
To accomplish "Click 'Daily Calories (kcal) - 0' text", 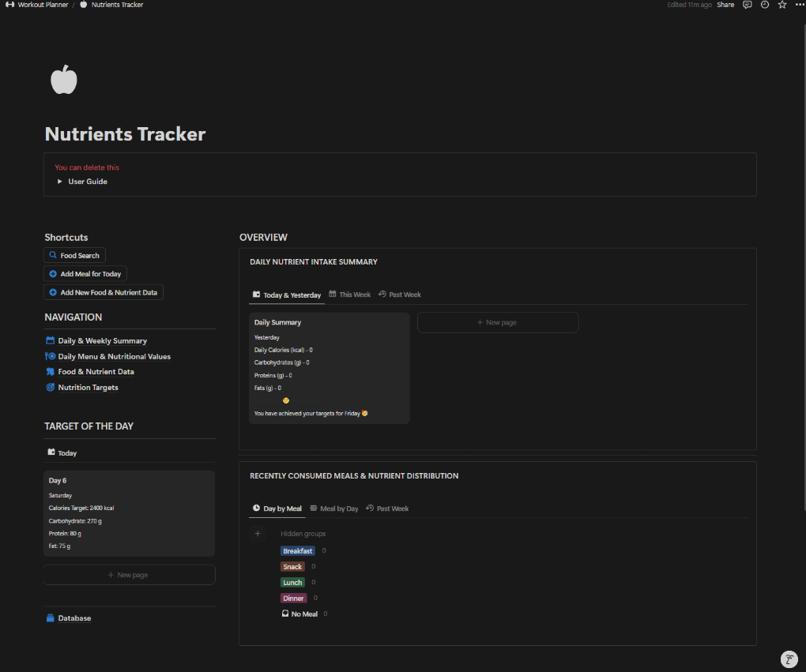I will pos(283,350).
